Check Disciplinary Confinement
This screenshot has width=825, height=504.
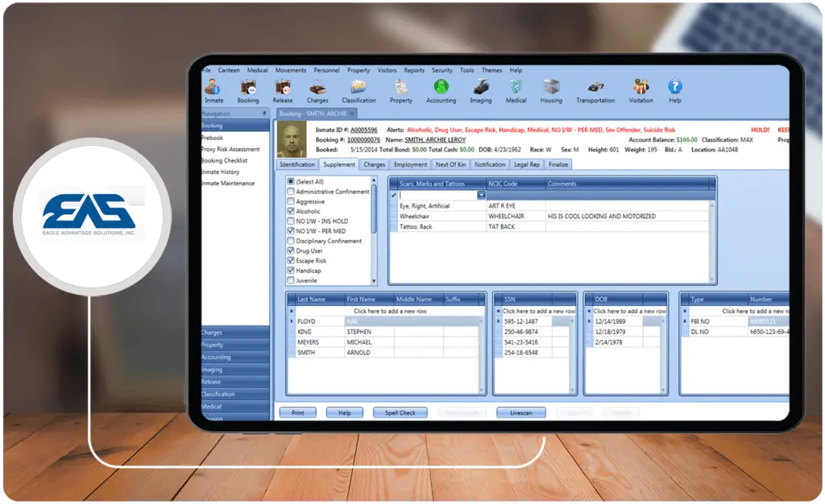click(290, 241)
